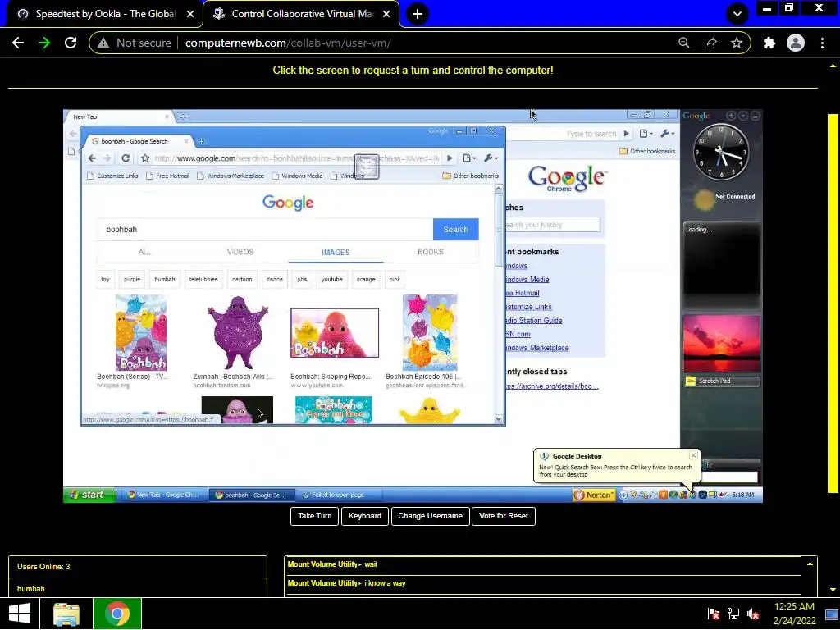Open the Not secure site warning
This screenshot has height=630, width=840.
[135, 43]
